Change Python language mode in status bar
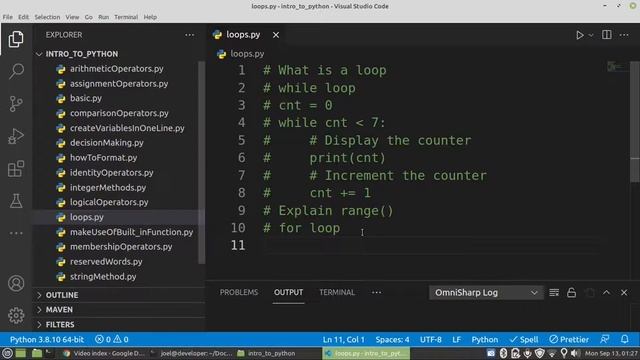640x360 pixels. pos(484,340)
